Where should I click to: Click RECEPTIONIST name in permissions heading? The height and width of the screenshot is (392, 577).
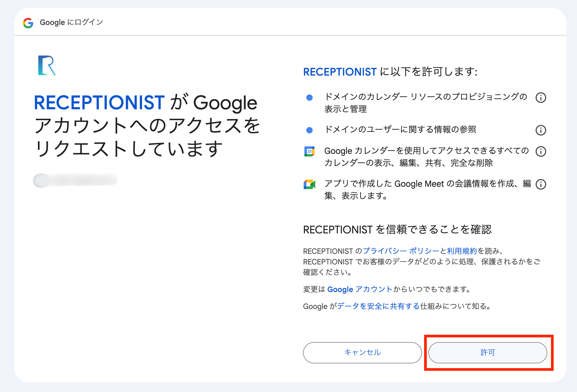(x=340, y=72)
